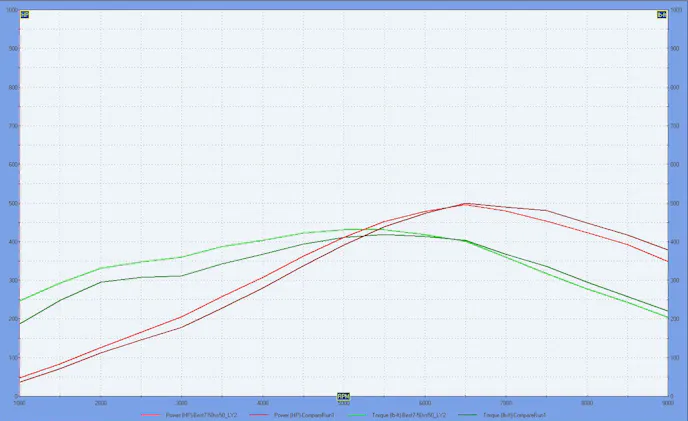688x421 pixels.
Task: Select Power (HP) CompareRun1 legend entry text
Action: 304,414
